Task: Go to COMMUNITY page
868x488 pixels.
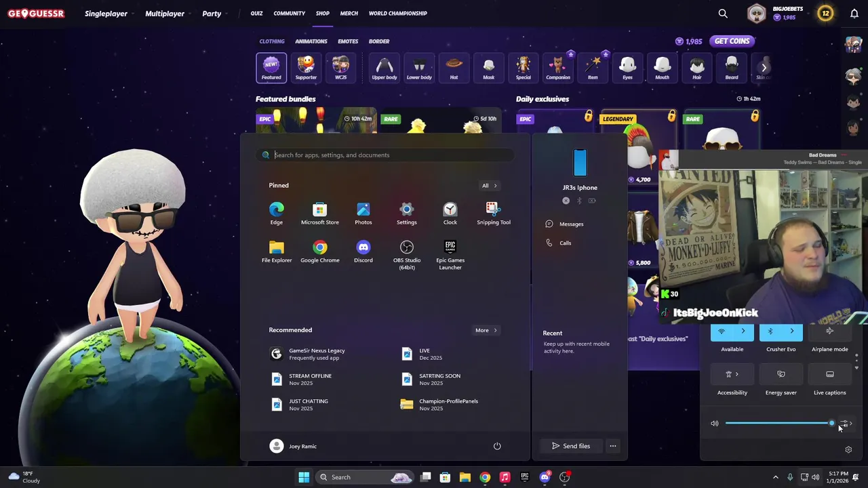Action: point(290,14)
